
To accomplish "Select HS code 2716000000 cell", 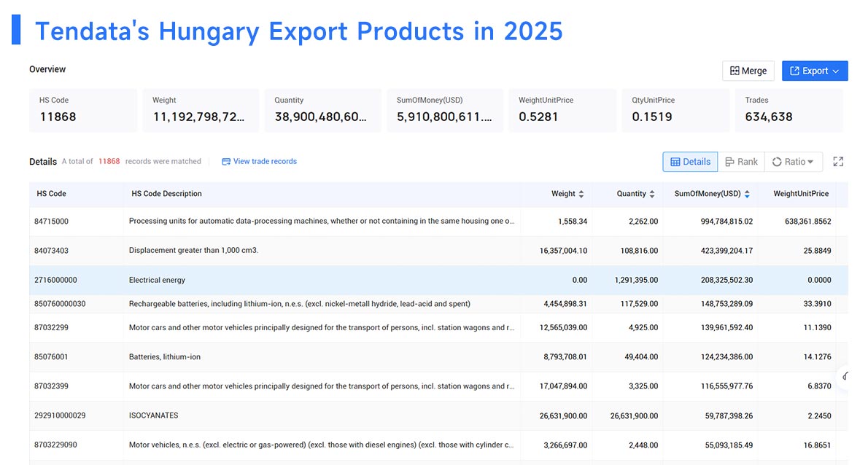I will [56, 280].
